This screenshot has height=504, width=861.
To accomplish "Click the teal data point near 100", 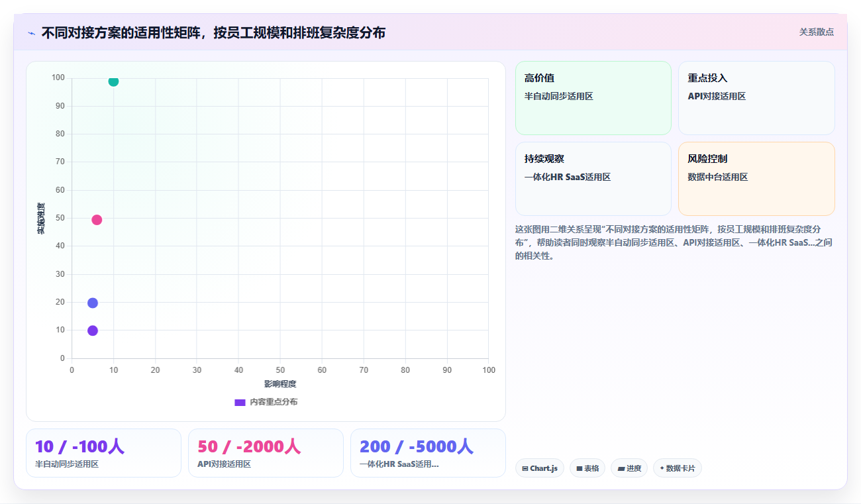I will click(113, 81).
